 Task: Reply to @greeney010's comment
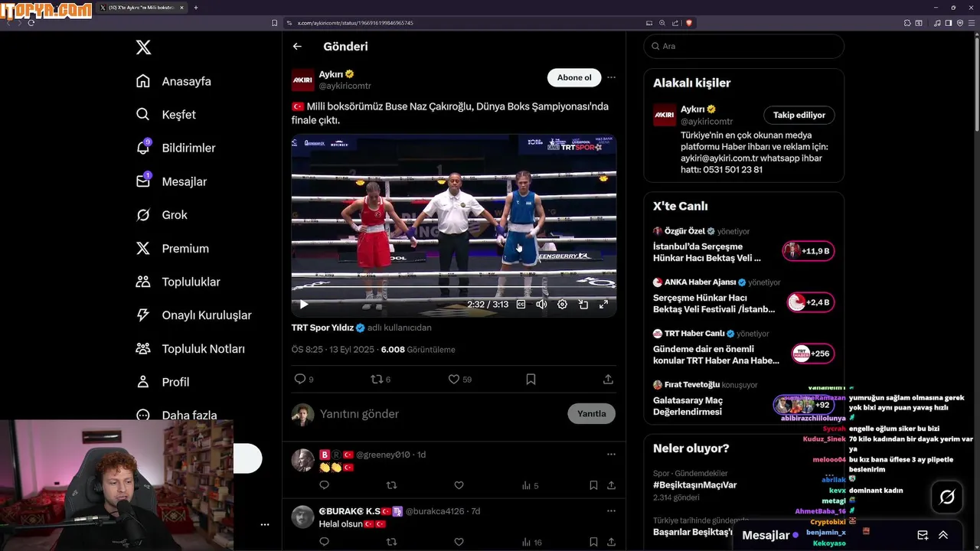[x=324, y=485]
